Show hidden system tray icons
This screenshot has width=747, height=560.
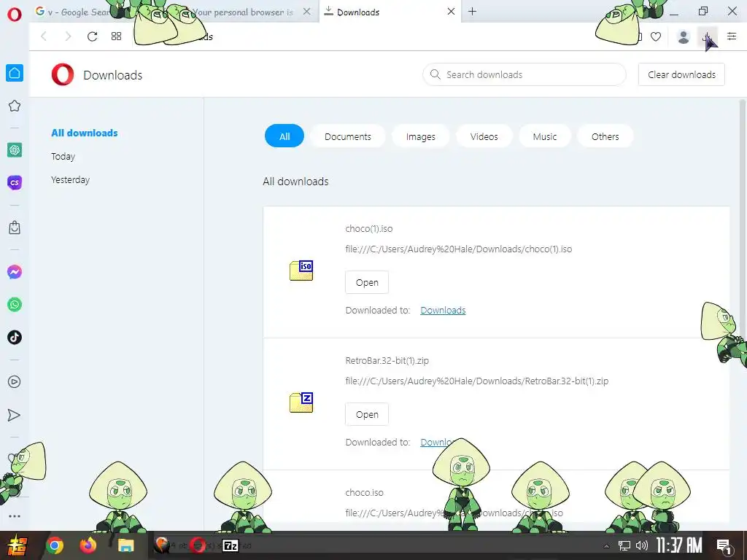pos(606,546)
